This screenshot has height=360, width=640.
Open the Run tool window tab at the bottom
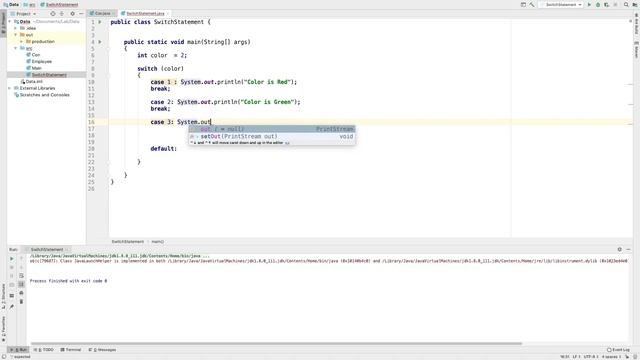[x=18, y=350]
